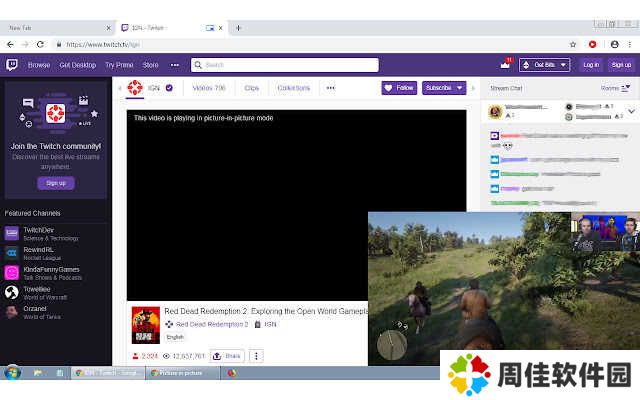Viewport: 640px width, 400px height.
Task: Switch to the New Tab browser tab
Action: (57, 28)
